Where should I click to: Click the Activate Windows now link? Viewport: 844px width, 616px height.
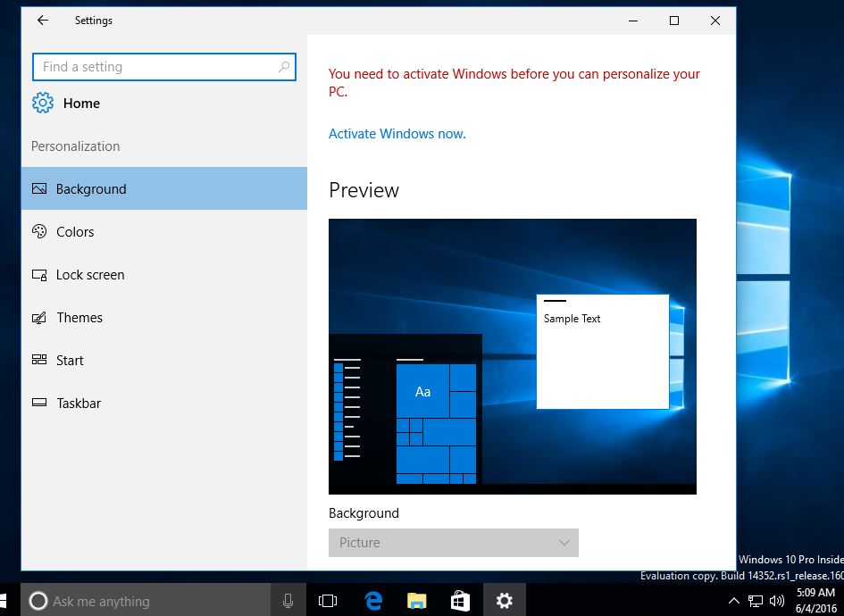tap(397, 133)
